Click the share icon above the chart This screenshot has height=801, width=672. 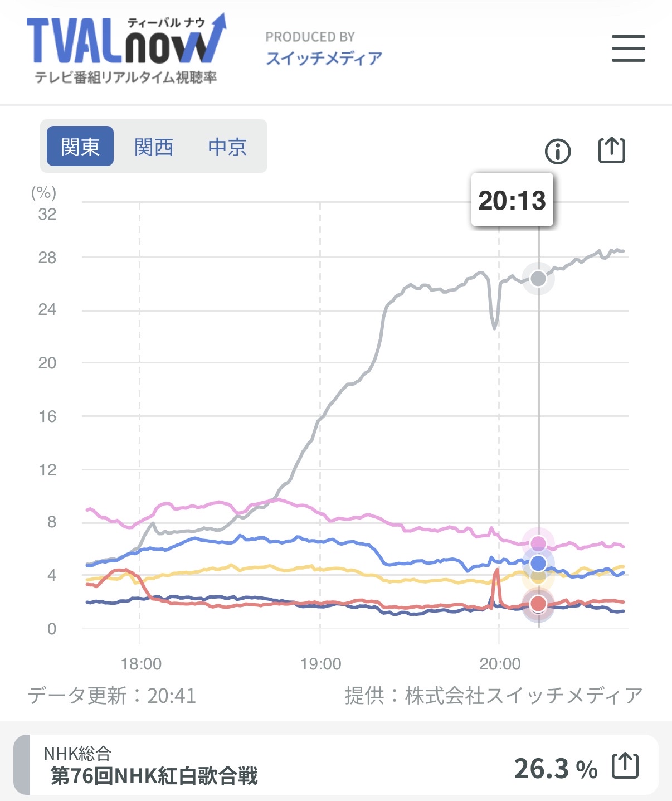coord(612,151)
